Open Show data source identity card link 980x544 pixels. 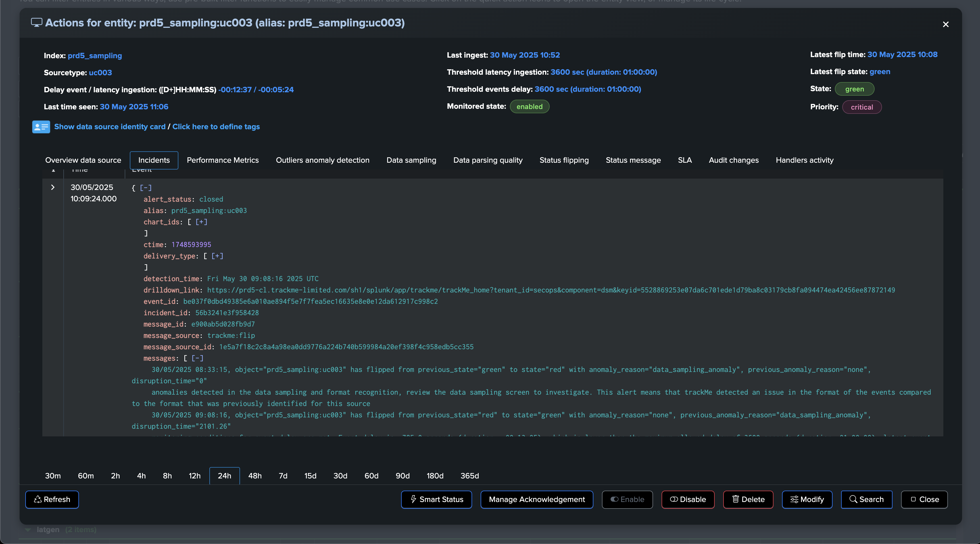(x=110, y=127)
